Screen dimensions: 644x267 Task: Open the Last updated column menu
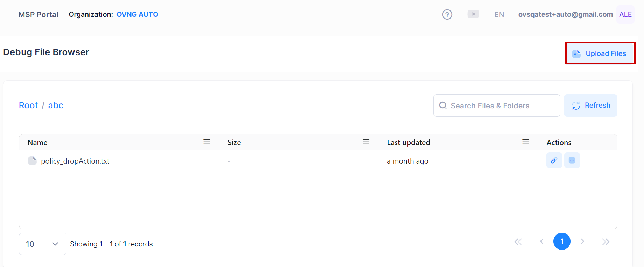(525, 142)
